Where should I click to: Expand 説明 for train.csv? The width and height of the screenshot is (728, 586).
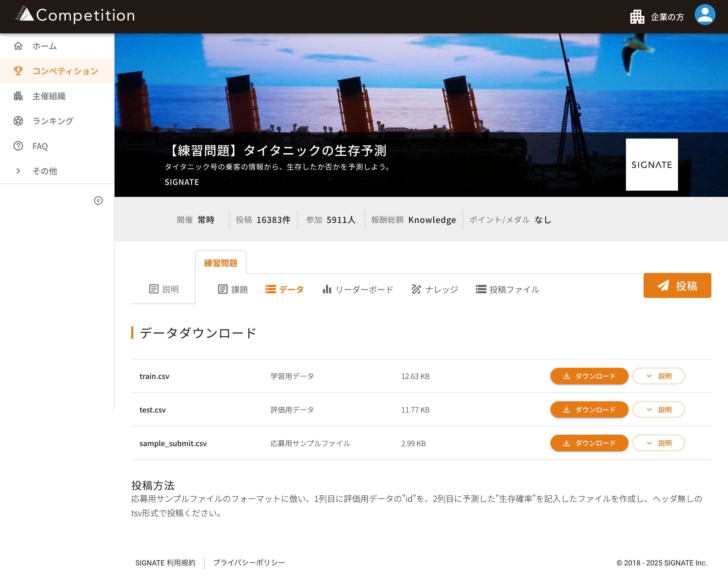(658, 376)
